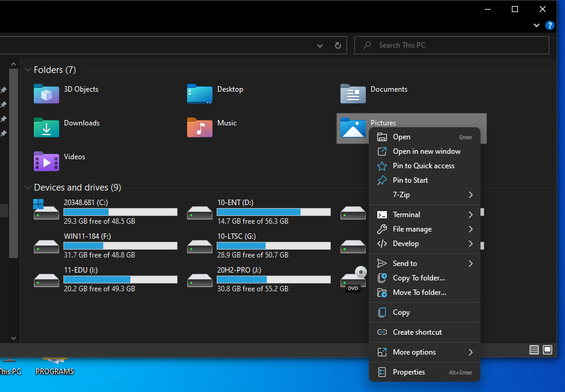Click the Create shortcut link icon
This screenshot has height=392, width=565.
point(382,332)
